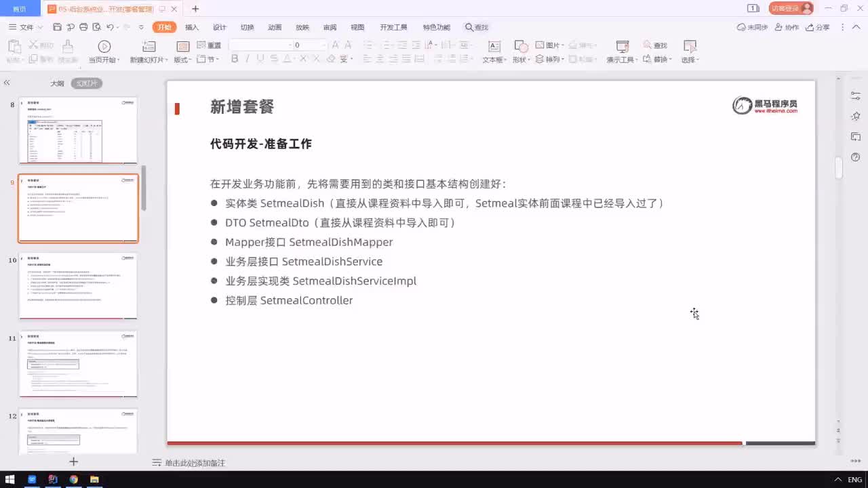This screenshot has width=868, height=488.
Task: Switch to the 首页 home tab
Action: click(x=20, y=9)
